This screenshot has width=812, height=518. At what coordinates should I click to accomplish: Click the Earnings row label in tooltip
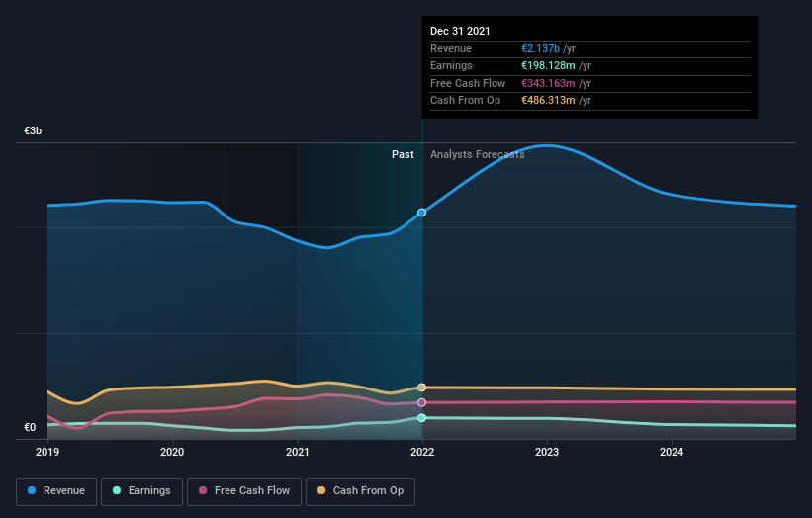(452, 65)
